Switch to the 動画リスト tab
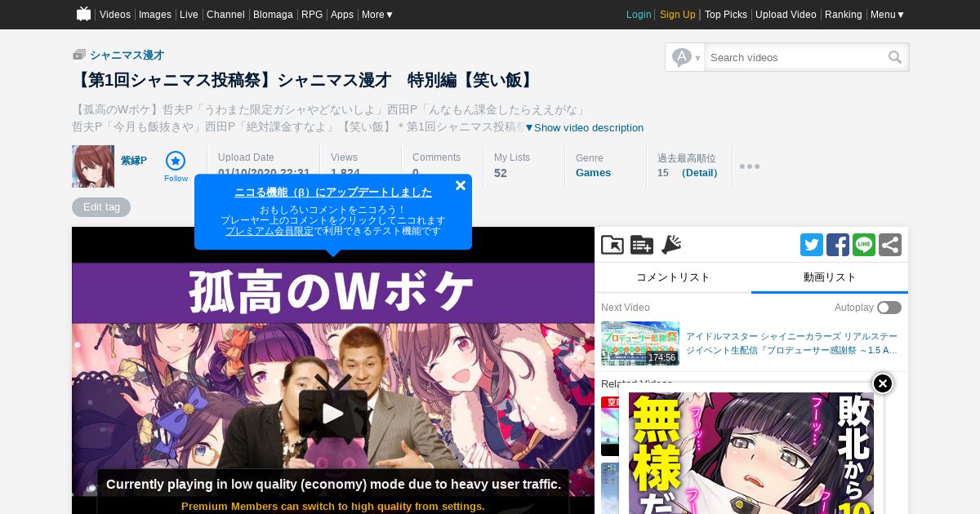The height and width of the screenshot is (514, 980). tap(830, 277)
